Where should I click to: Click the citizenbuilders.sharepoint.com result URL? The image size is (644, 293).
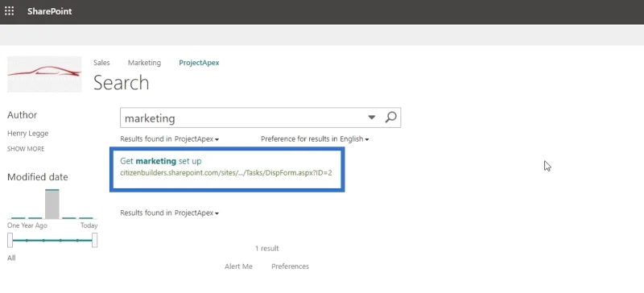pos(226,173)
